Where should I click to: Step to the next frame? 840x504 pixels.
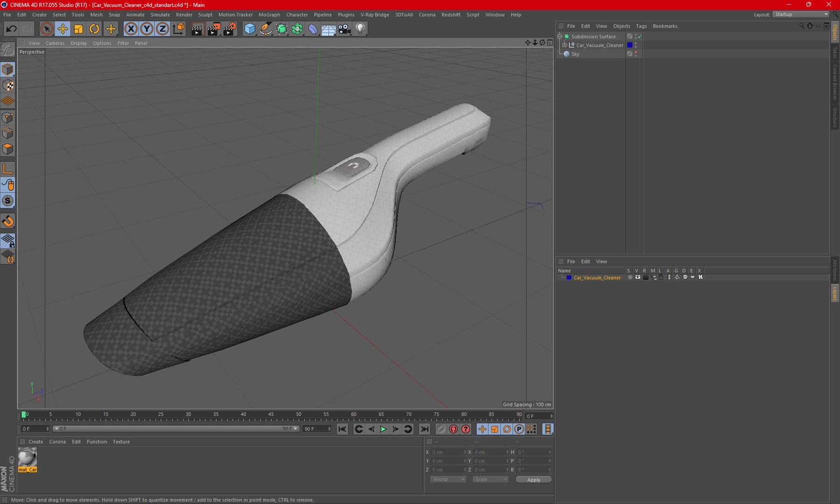(x=396, y=429)
